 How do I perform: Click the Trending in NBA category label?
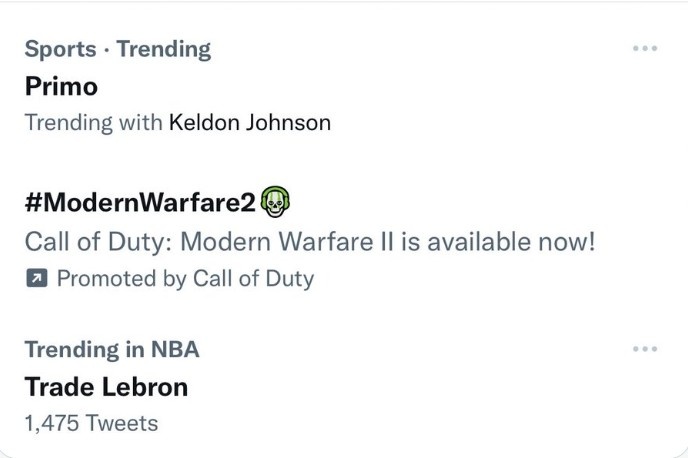pyautogui.click(x=112, y=350)
